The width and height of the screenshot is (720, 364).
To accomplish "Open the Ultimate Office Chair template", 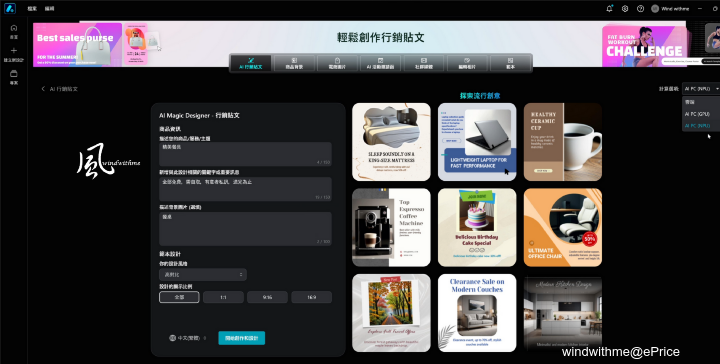I will 562,227.
